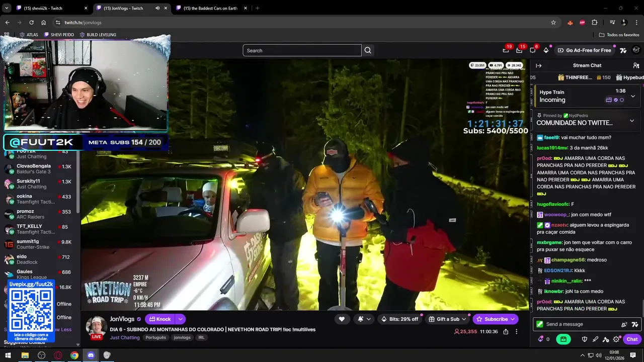The image size is (644, 362).
Task: Click the 7TV emote icon in chat input
Action: tap(635, 324)
